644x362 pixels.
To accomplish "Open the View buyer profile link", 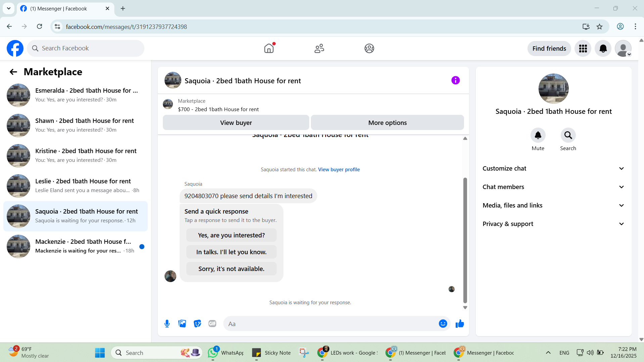I will [339, 170].
